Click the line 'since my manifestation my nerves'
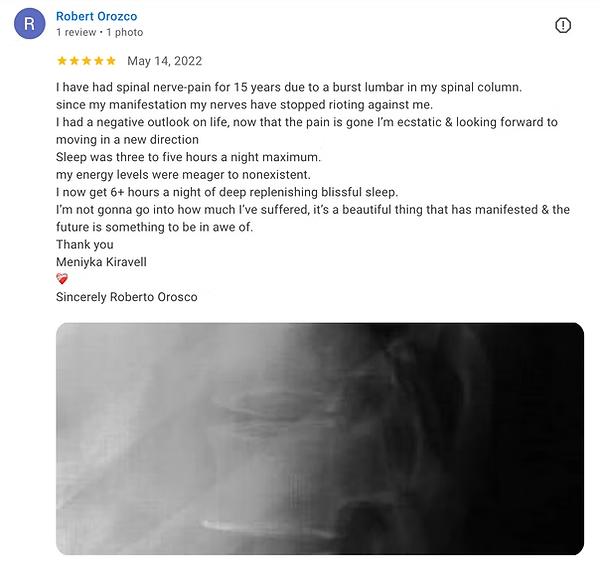This screenshot has width=600, height=567. tap(244, 105)
